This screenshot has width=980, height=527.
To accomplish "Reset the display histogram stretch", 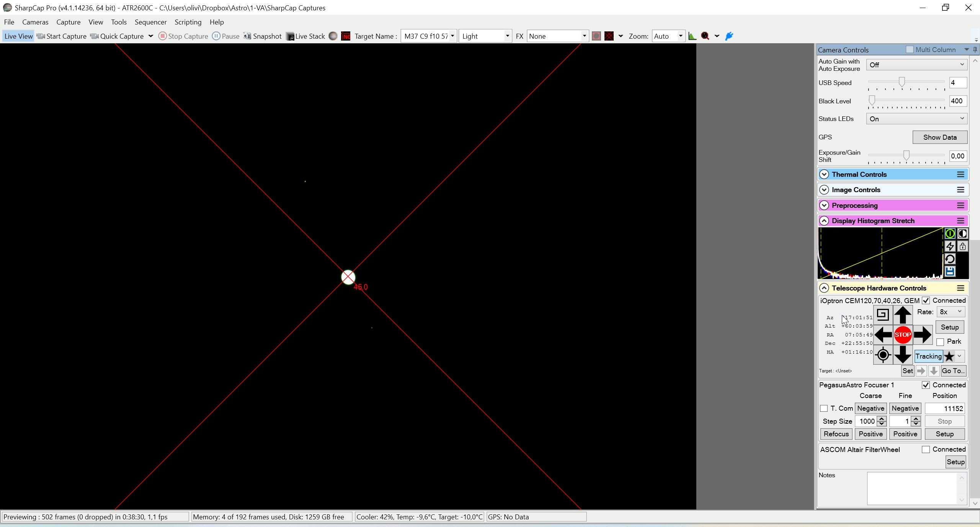I will coord(950,259).
